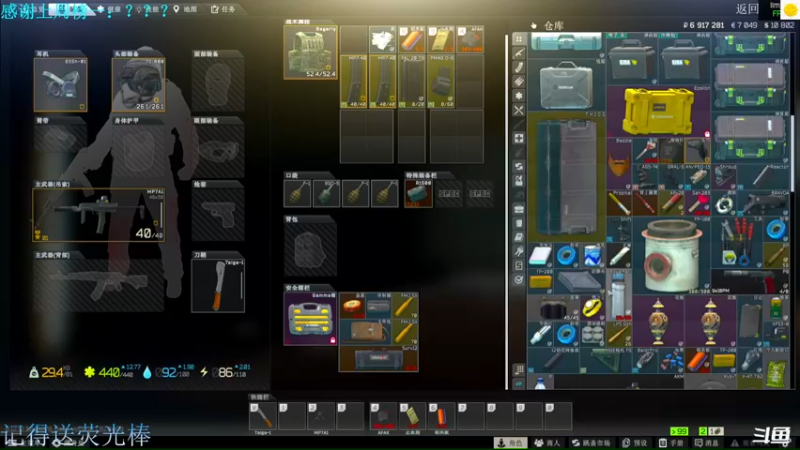800x450 pixels.
Task: Select the Taiga-1 machete in melee slot
Action: pyautogui.click(x=218, y=285)
